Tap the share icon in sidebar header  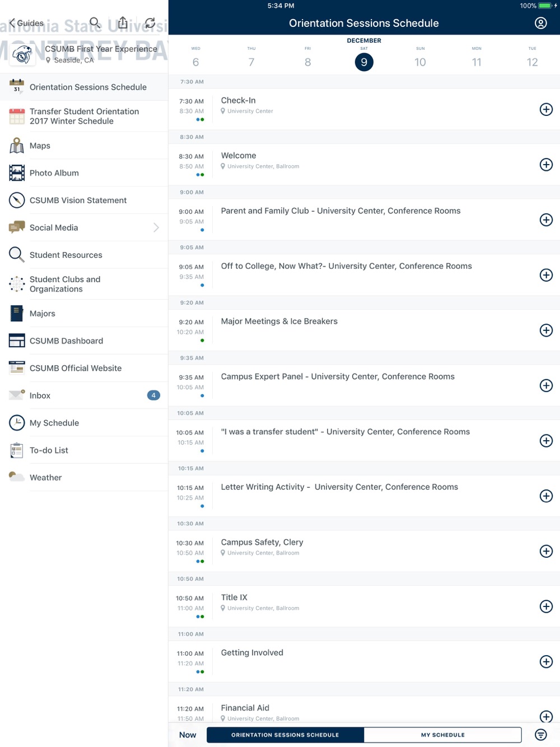tap(123, 22)
